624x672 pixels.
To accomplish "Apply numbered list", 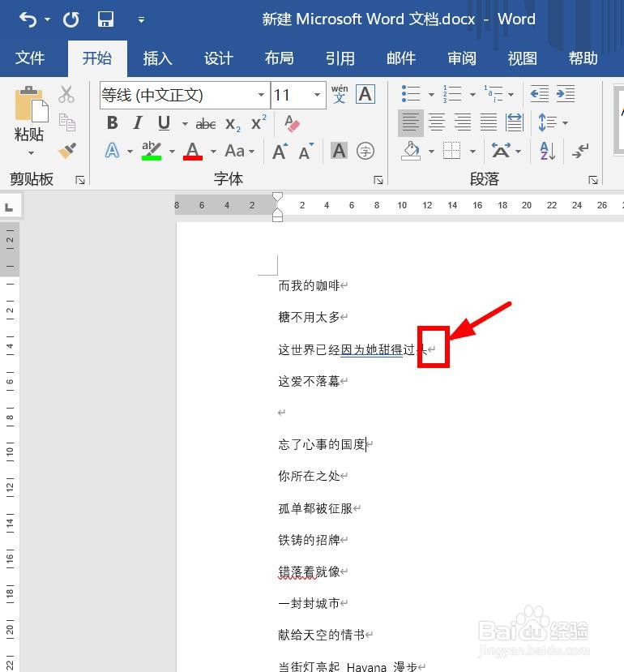I will coord(452,94).
